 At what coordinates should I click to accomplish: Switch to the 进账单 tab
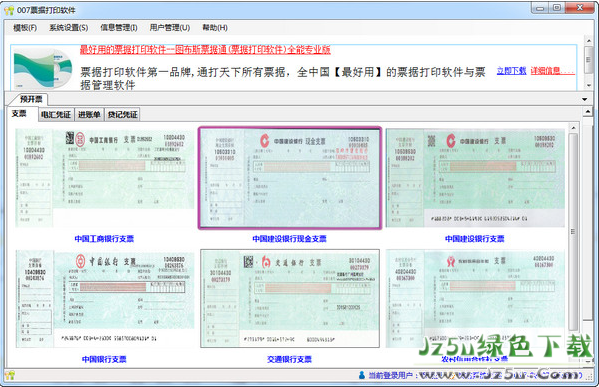point(89,114)
